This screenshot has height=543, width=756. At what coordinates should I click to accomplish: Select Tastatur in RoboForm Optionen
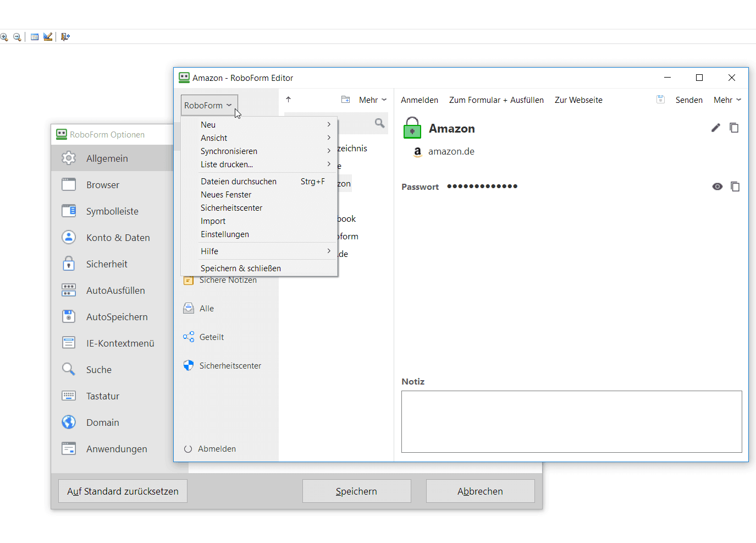[112, 396]
